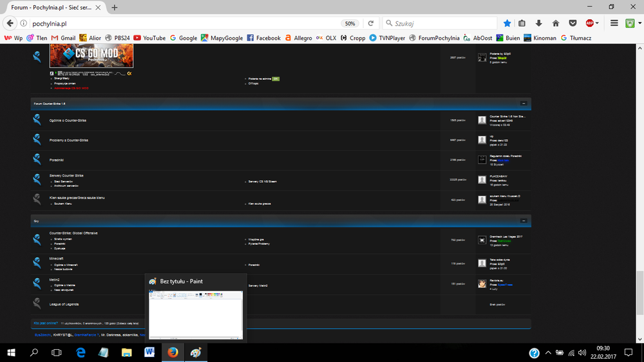Click the page reload button
The image size is (644, 362).
pyautogui.click(x=371, y=23)
